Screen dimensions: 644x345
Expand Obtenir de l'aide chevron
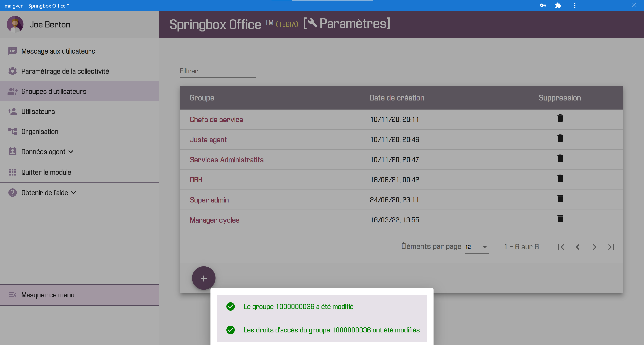coord(73,193)
